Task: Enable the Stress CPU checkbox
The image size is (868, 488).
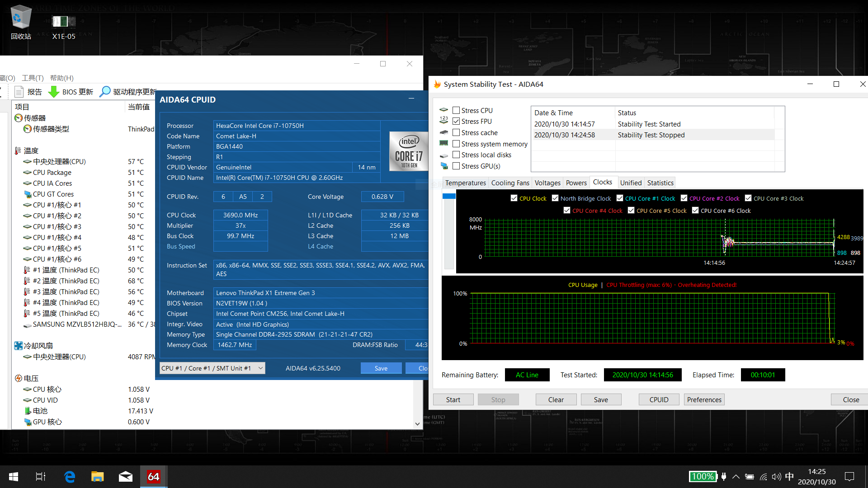Action: pyautogui.click(x=456, y=110)
